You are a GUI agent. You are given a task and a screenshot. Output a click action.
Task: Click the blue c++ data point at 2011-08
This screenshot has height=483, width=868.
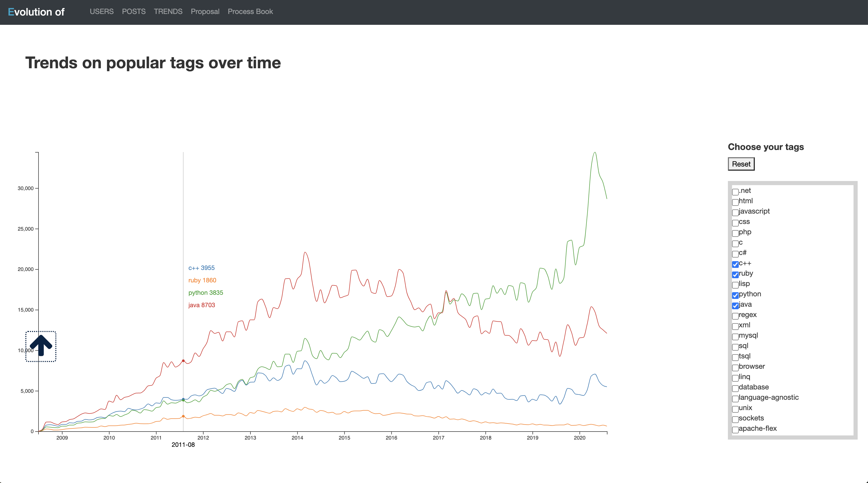point(183,399)
